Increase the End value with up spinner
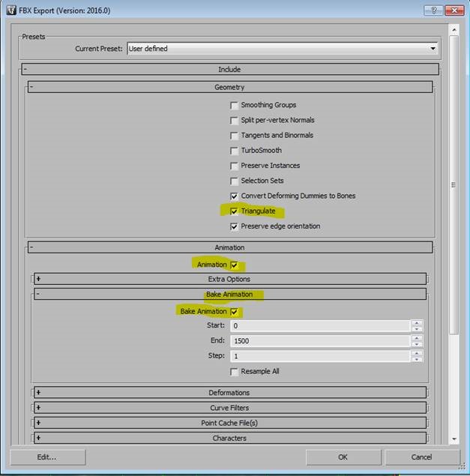Viewport: 470px width, 476px height. point(417,338)
